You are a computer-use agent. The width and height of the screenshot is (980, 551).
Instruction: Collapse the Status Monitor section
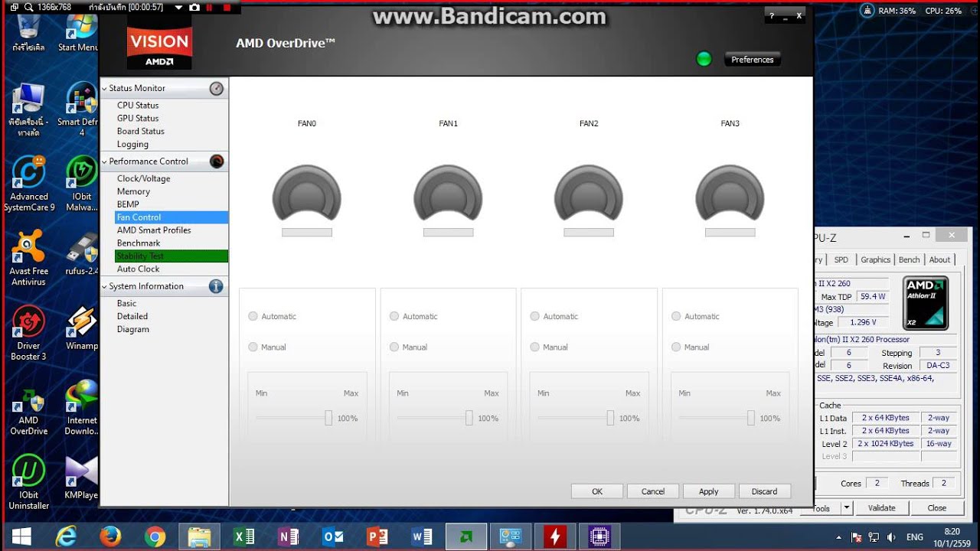(x=104, y=89)
